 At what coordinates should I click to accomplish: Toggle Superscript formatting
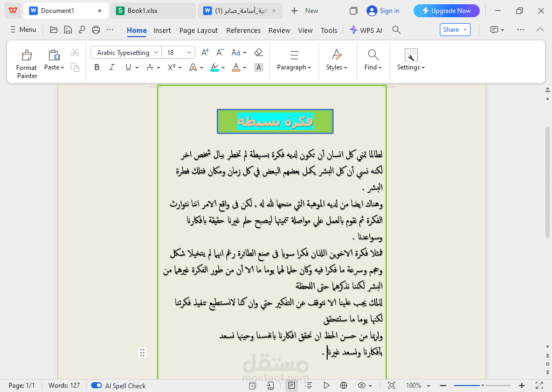click(x=171, y=67)
